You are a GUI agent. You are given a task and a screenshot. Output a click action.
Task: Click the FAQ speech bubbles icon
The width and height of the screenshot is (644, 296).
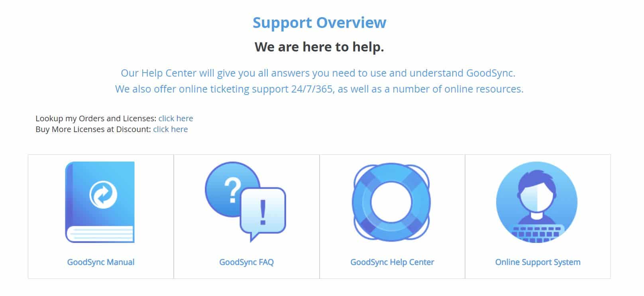[x=245, y=202]
